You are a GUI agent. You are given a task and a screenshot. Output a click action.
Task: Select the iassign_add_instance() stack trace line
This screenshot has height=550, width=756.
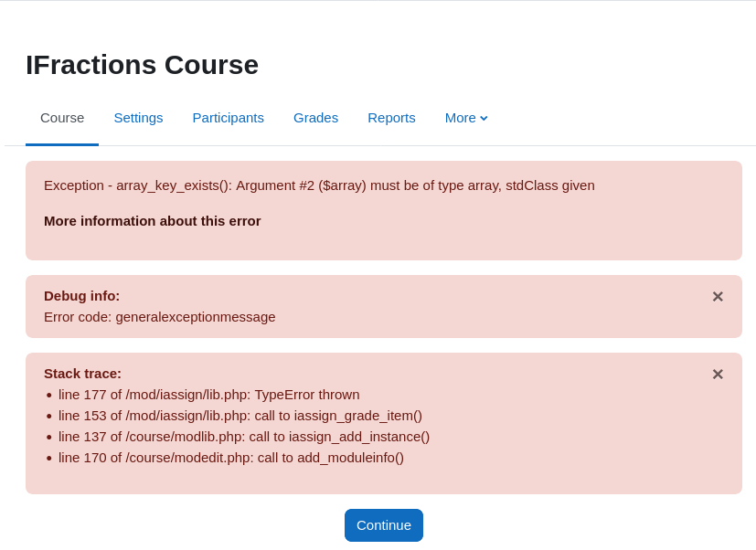(x=243, y=437)
